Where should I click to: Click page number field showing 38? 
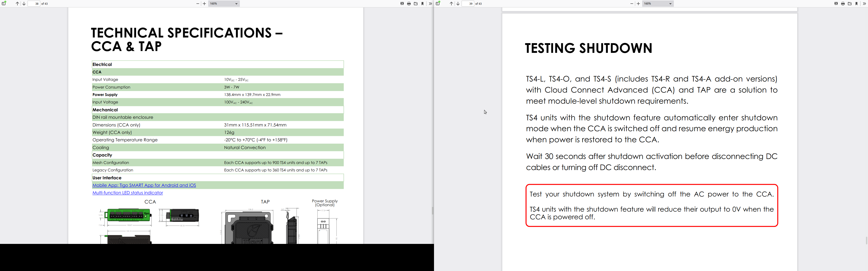tap(34, 4)
